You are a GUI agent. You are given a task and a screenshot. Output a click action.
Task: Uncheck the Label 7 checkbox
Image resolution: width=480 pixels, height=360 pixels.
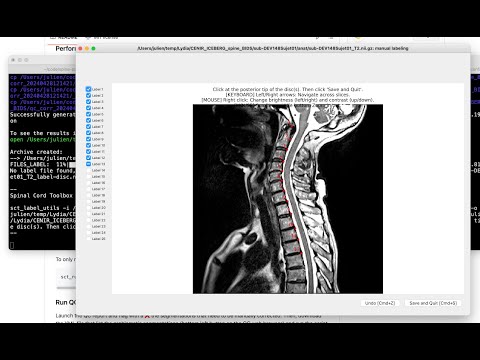click(88, 127)
